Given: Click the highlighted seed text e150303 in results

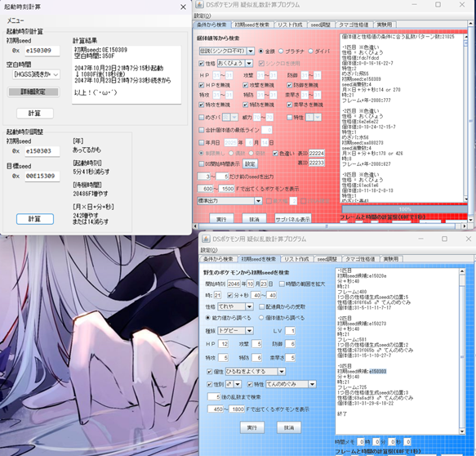Looking at the screenshot, I should point(378,372).
